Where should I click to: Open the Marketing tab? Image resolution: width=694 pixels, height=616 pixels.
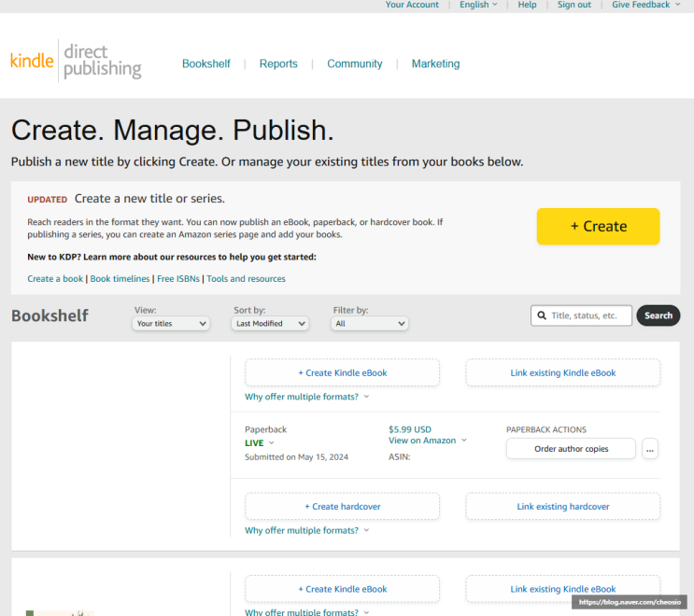(435, 63)
